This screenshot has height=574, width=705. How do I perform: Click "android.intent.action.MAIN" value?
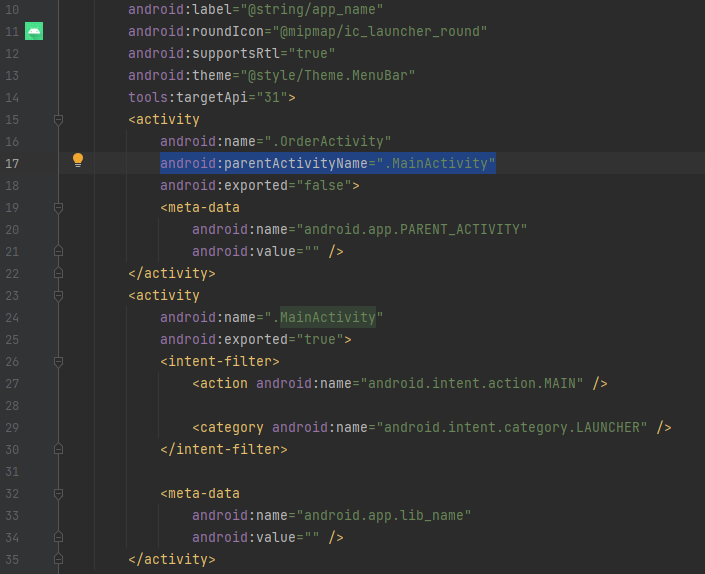472,383
